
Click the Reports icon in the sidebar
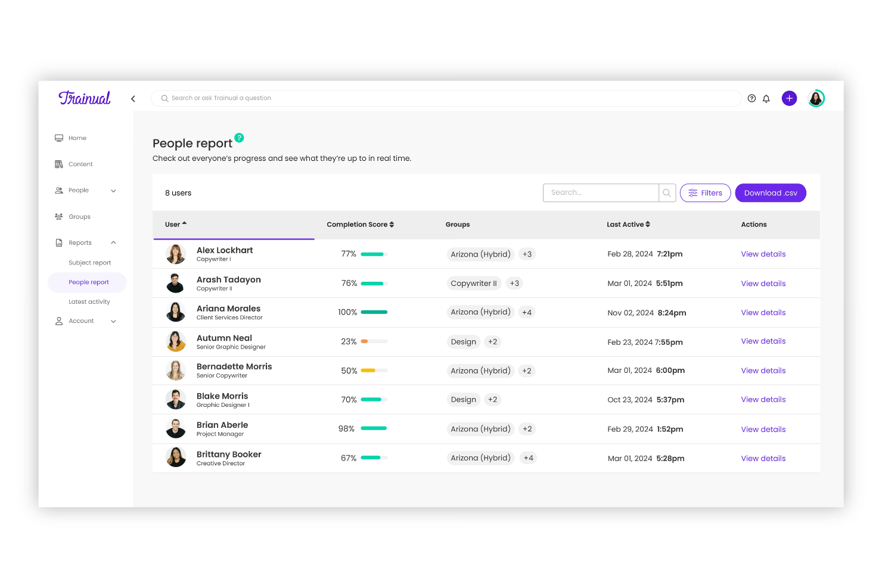tap(58, 242)
